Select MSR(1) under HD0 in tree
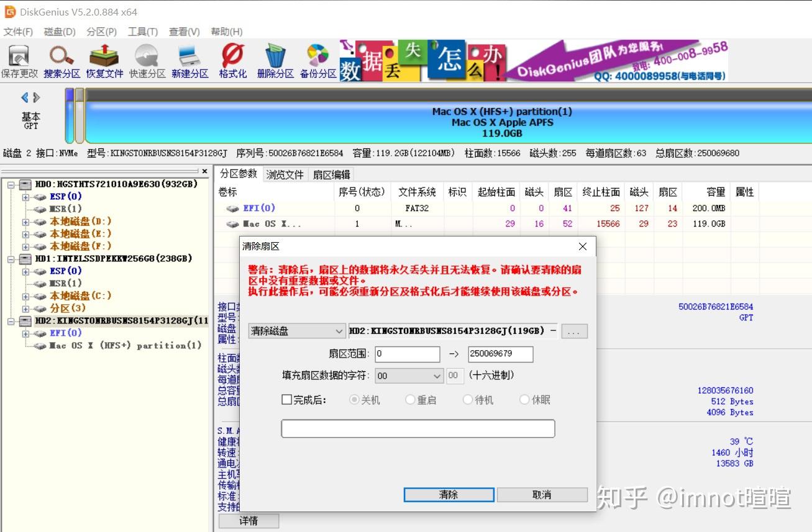This screenshot has height=532, width=812. click(x=65, y=209)
